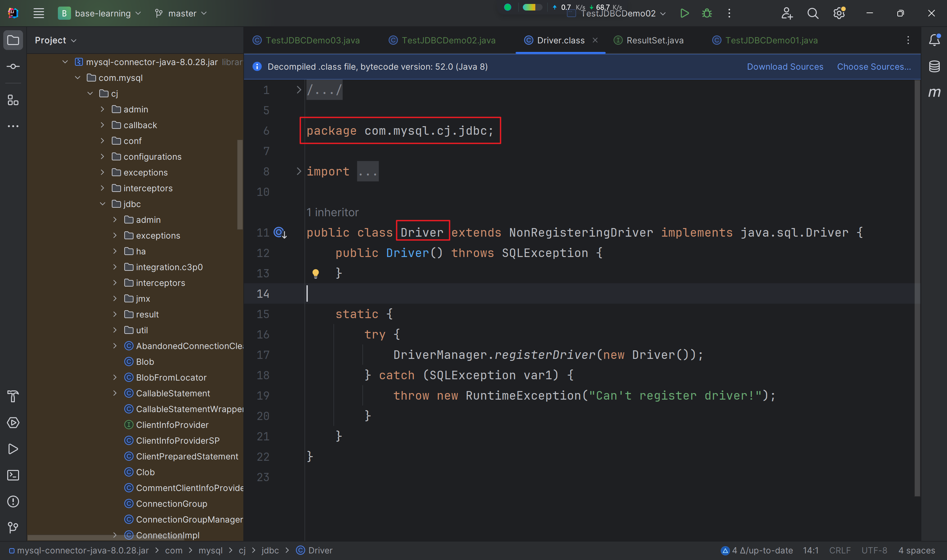Click Choose Sources link
The image size is (947, 560).
[x=874, y=66]
